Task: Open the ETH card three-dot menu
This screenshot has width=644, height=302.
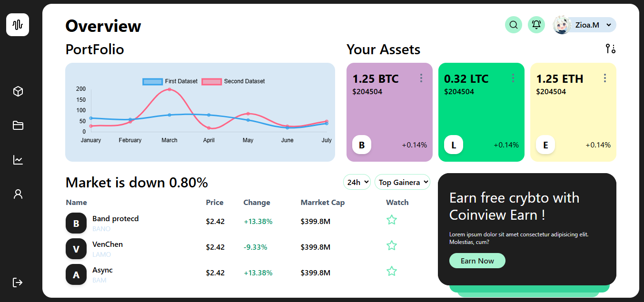Action: (x=605, y=78)
